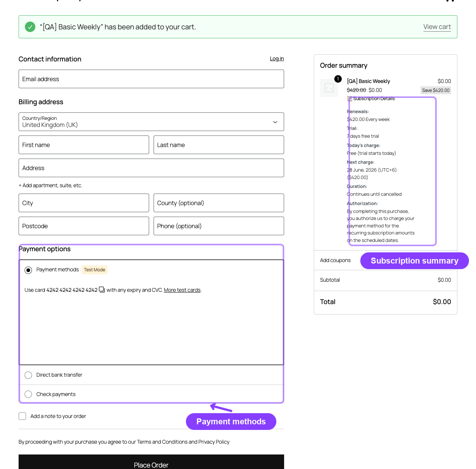The image size is (476, 469).
Task: Open the More test cards link
Action: click(182, 290)
